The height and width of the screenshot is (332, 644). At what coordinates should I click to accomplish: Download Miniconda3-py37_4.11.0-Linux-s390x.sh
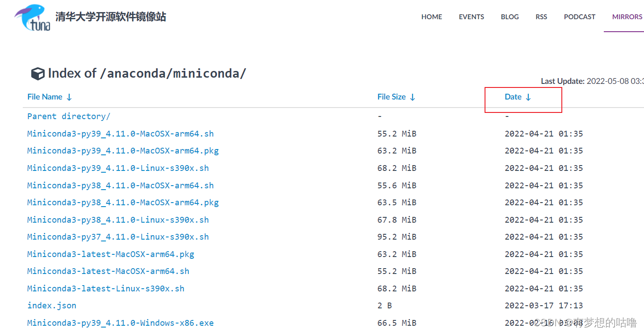118,237
